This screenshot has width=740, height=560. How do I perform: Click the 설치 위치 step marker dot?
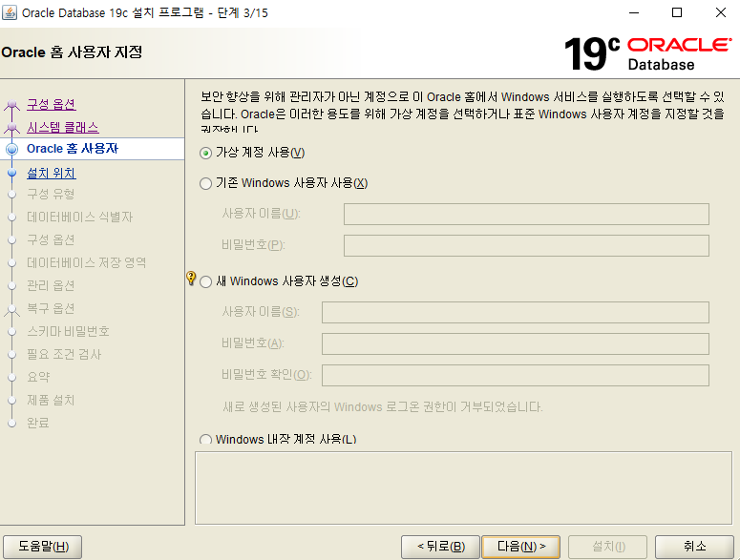11,173
